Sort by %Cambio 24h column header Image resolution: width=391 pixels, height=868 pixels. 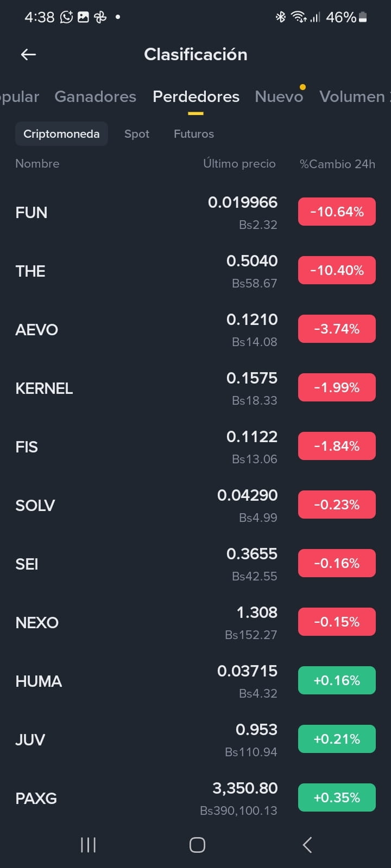[337, 164]
